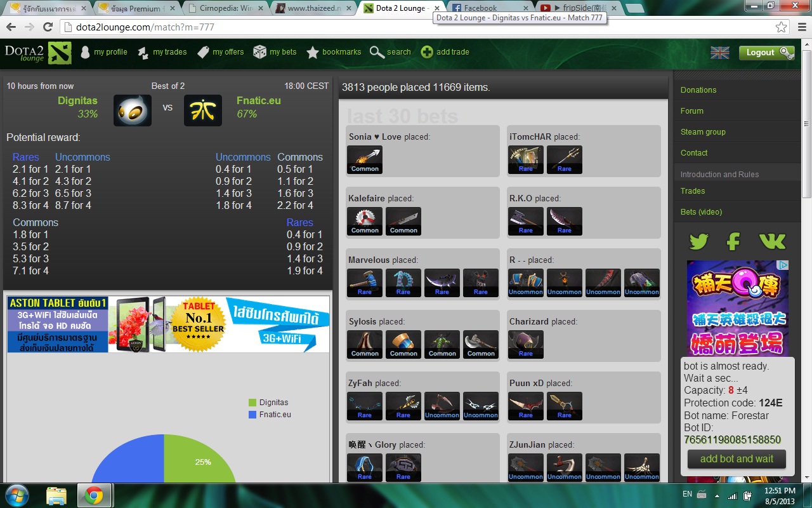Open Bets (video) link
Screen dimensions: 812x508
701,212
